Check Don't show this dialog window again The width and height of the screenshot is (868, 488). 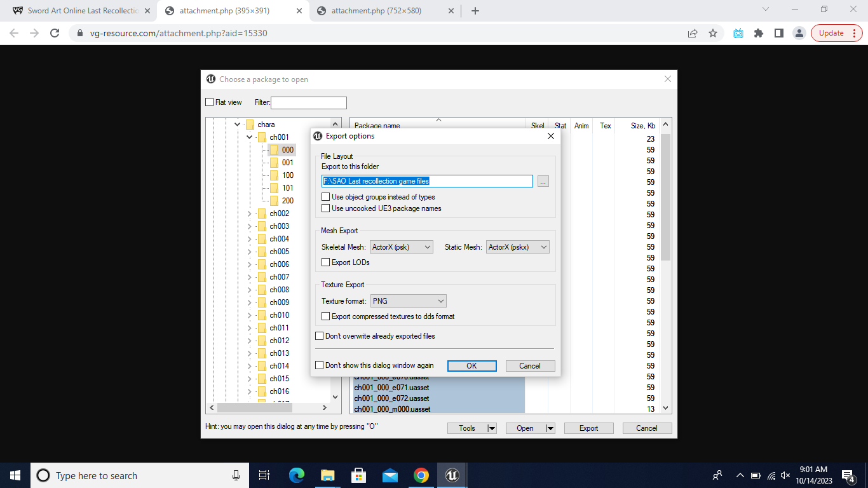(x=320, y=365)
